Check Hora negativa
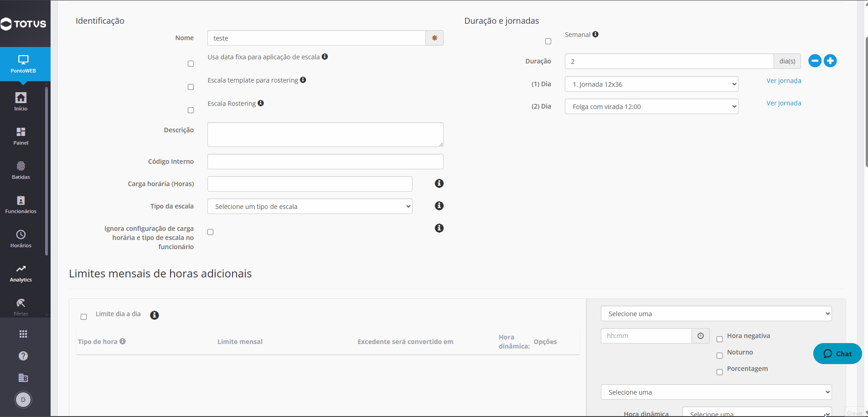Screen dimensions: 868x417 coord(719,339)
